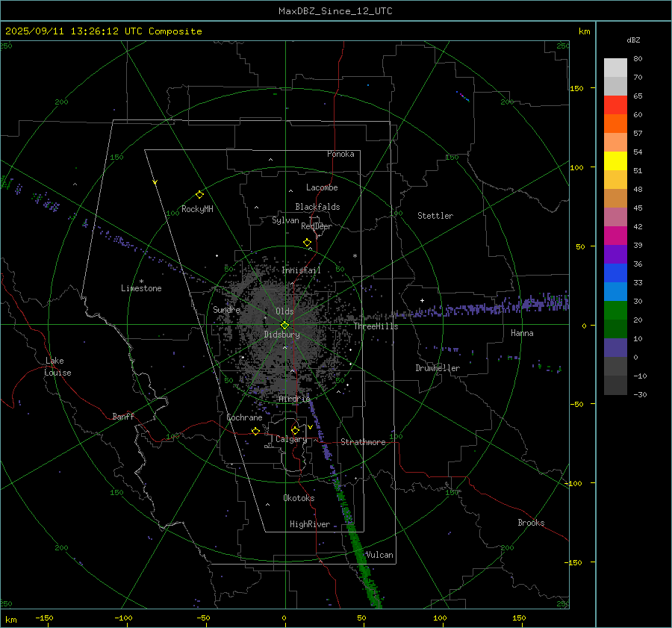Select the bright yellow swatch in dBZ legend
Screen dimensions: 672x628
[x=615, y=161]
